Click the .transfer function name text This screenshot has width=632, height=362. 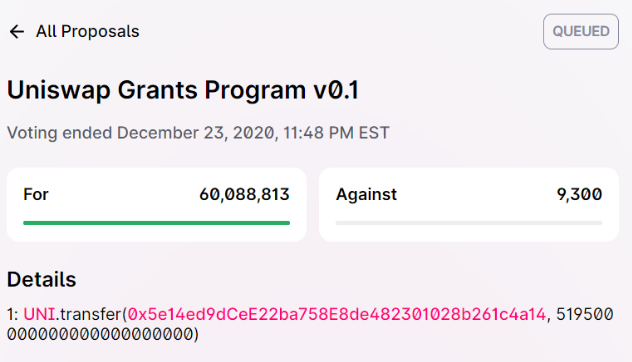[88, 314]
